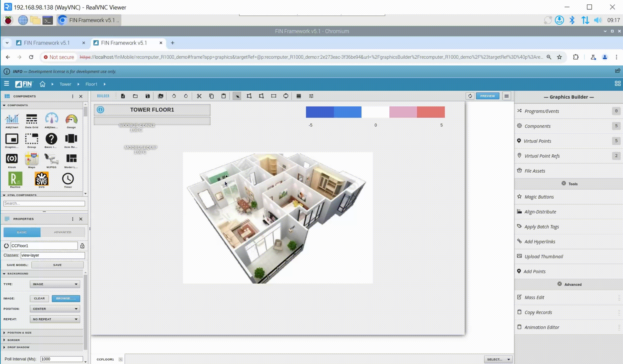Open the background TYPE dropdown
623x364 pixels.
pyautogui.click(x=55, y=284)
